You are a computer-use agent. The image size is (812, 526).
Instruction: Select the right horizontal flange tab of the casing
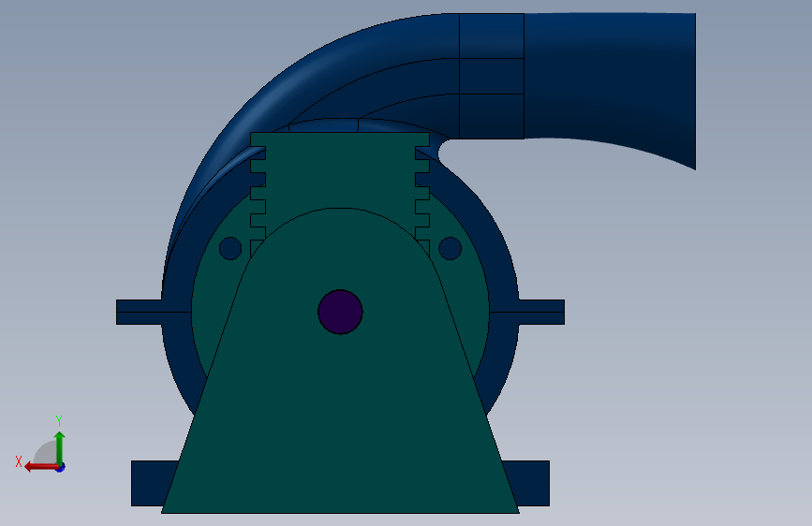click(x=541, y=313)
